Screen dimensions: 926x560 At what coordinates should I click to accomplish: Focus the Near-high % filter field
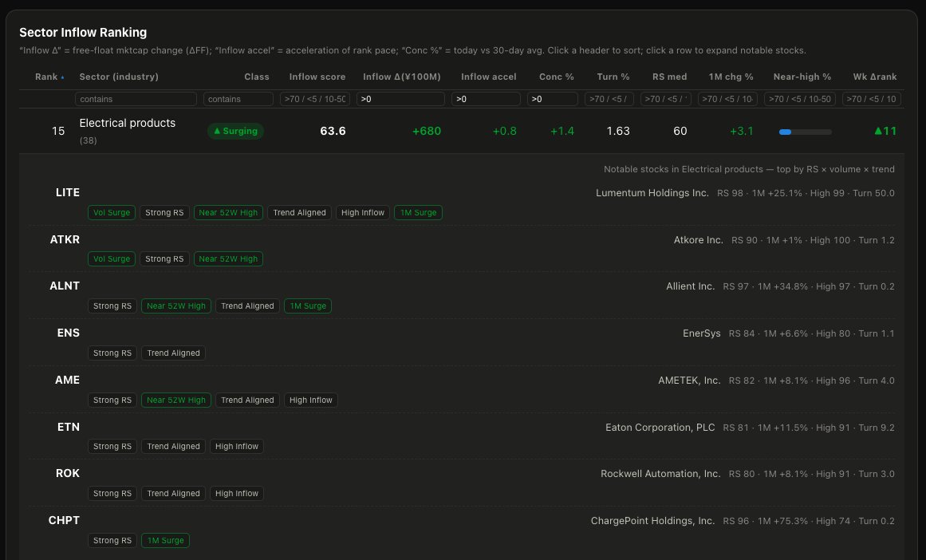click(x=800, y=99)
